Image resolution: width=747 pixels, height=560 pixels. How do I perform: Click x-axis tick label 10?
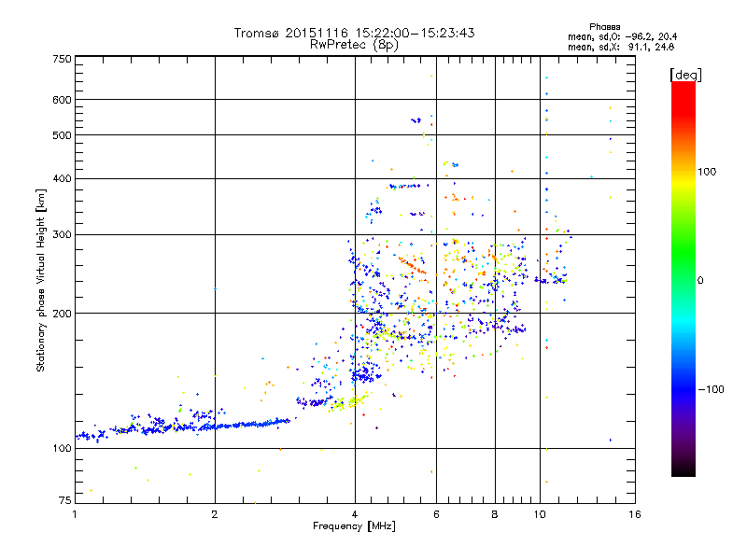click(x=540, y=514)
